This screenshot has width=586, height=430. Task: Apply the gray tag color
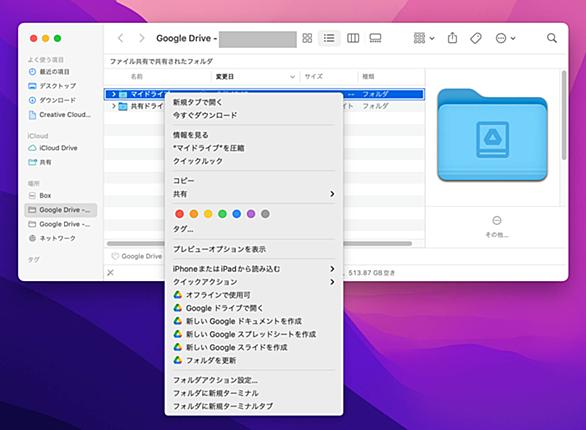click(265, 214)
